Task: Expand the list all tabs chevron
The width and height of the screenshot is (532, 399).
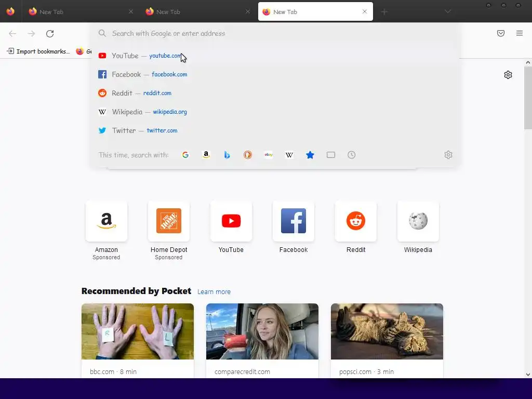Action: (448, 11)
